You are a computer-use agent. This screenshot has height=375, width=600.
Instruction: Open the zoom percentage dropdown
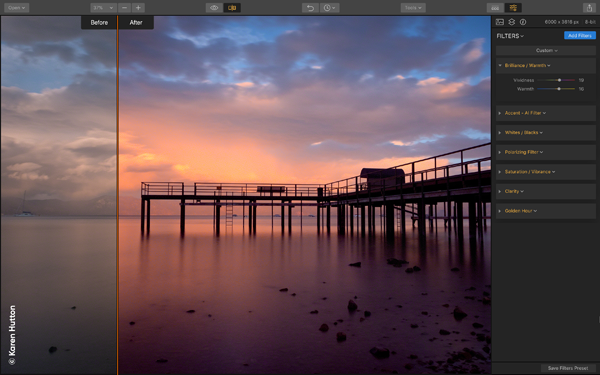(103, 8)
